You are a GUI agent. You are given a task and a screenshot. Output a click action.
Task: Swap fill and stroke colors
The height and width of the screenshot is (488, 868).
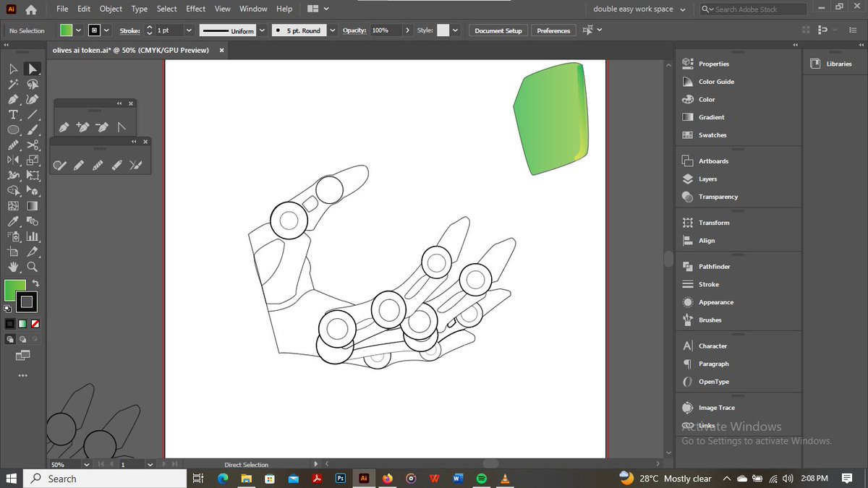point(36,283)
